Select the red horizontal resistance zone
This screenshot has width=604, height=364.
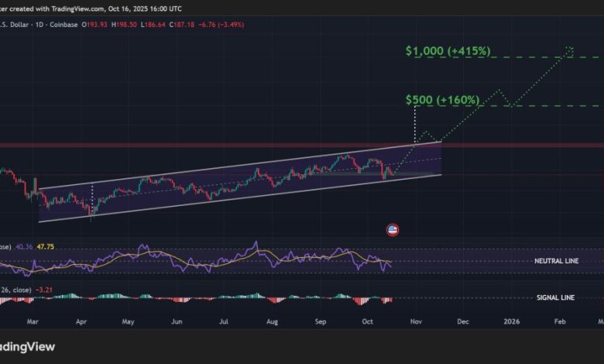coord(232,145)
